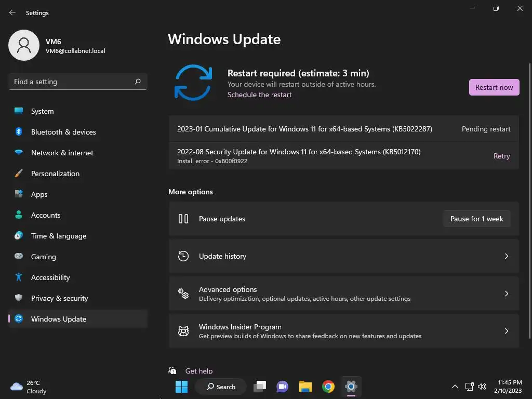This screenshot has height=399, width=532.
Task: Click the volume speaker icon in tray
Action: pyautogui.click(x=482, y=387)
